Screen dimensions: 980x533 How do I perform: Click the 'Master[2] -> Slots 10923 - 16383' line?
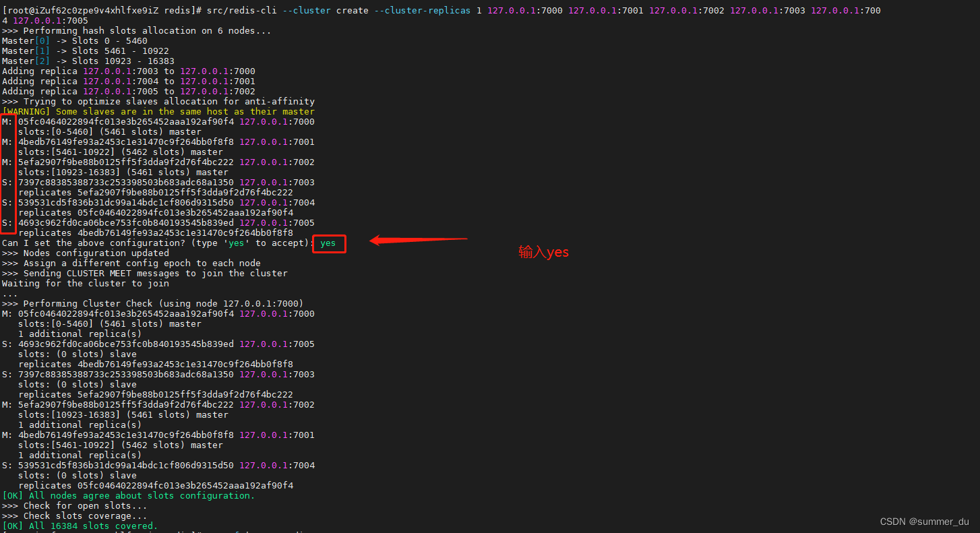click(x=88, y=61)
